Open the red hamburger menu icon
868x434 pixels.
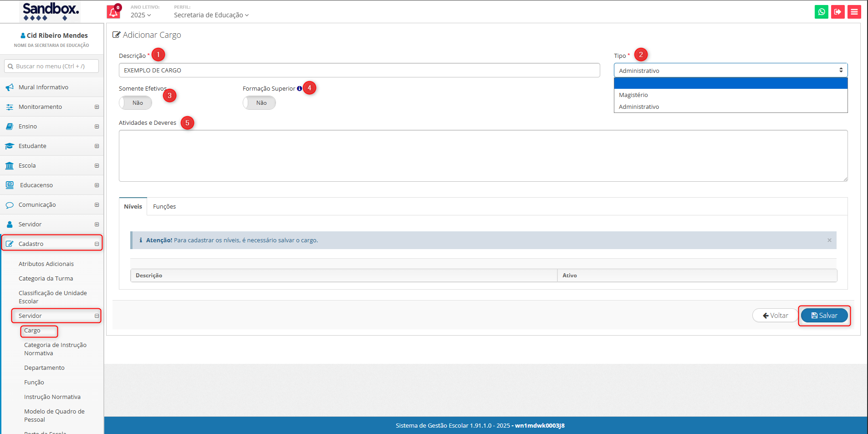(854, 12)
